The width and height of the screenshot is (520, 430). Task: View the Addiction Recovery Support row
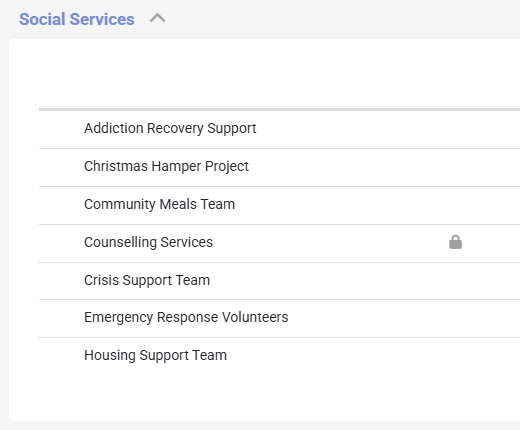tap(279, 129)
